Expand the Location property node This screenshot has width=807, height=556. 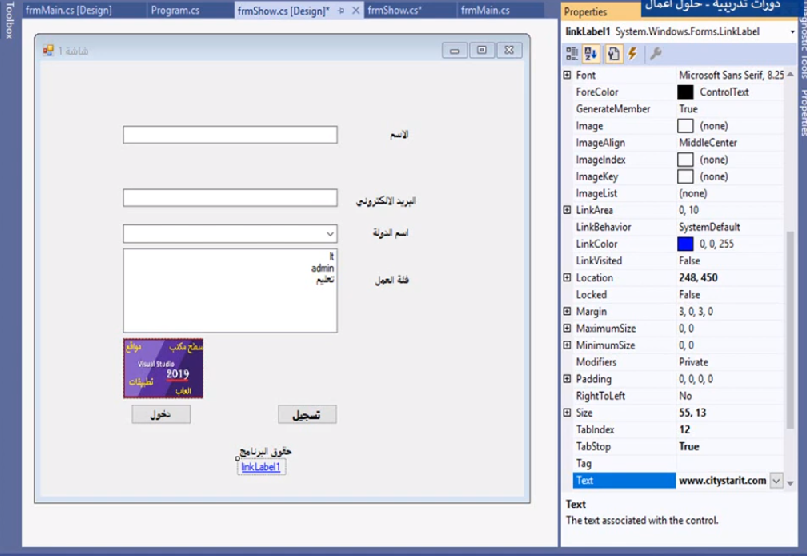click(568, 278)
